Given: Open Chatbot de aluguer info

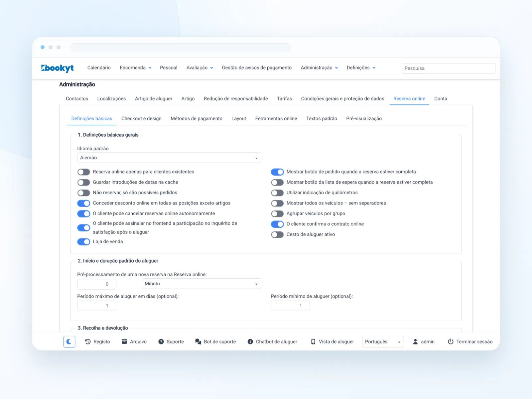Looking at the screenshot, I should point(272,341).
